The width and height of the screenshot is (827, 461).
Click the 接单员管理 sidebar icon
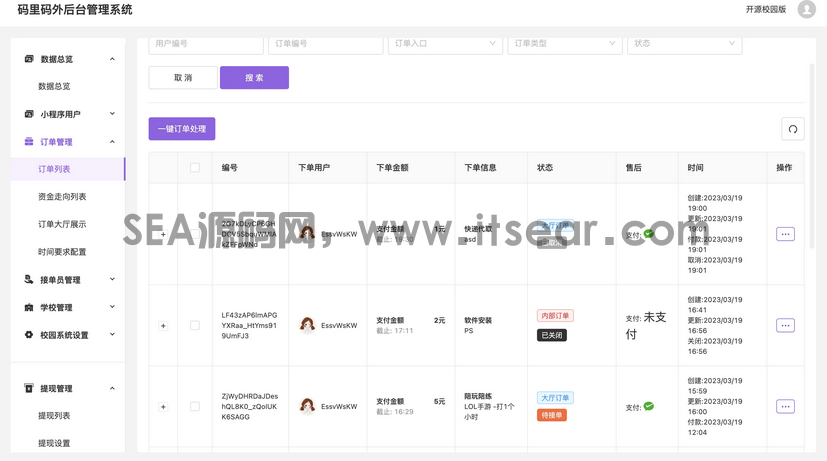click(29, 280)
